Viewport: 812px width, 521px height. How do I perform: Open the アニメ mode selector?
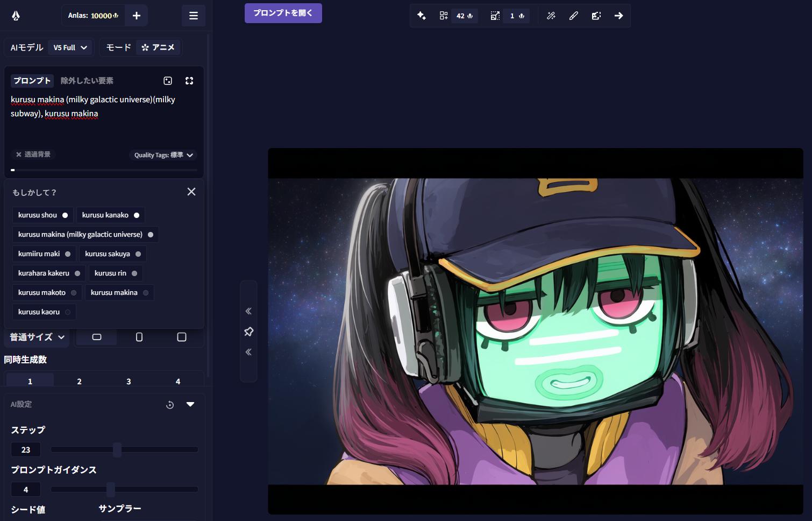click(x=158, y=47)
